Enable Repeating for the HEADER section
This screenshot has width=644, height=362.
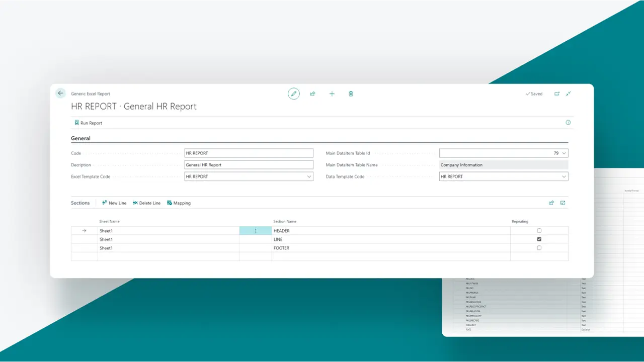[539, 230]
